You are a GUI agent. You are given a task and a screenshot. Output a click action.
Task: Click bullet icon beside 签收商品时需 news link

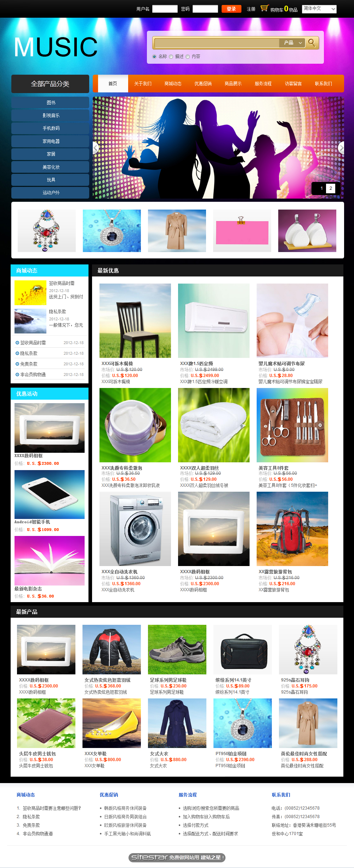click(x=17, y=343)
